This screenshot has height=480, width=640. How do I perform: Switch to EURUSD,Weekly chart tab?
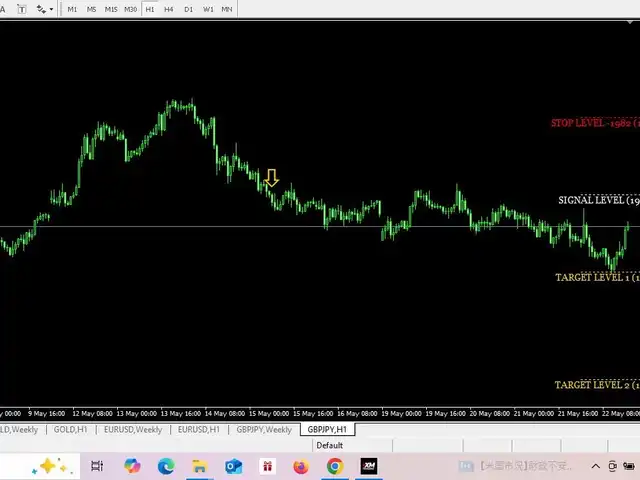135,429
